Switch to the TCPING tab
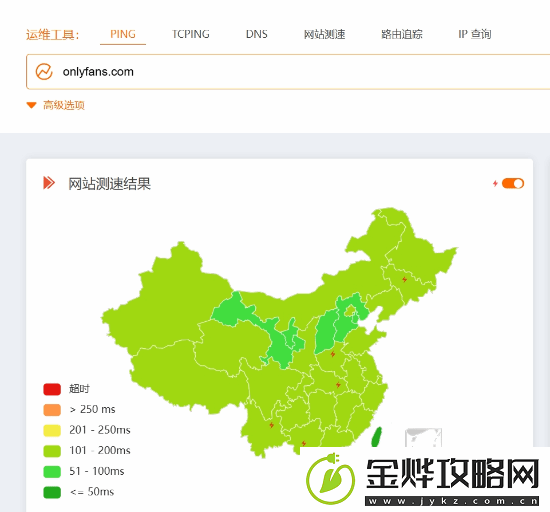Viewport: 550px width, 512px height. point(190,34)
